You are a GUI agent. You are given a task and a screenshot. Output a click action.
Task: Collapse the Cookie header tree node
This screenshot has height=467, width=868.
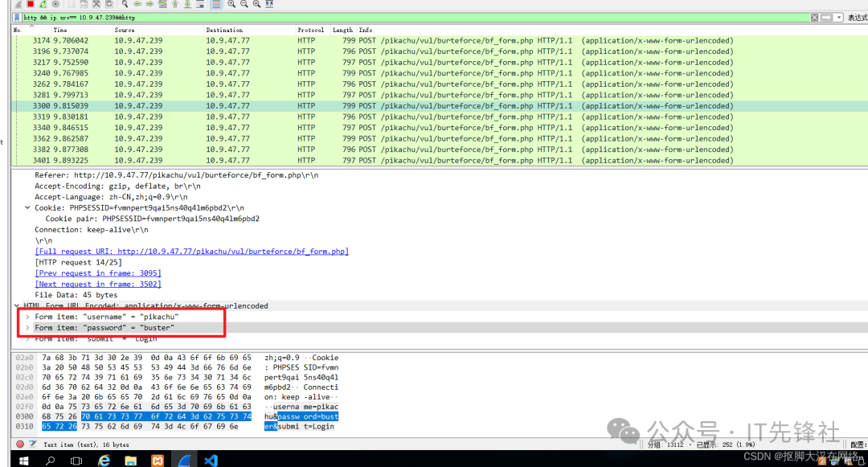pyautogui.click(x=28, y=207)
